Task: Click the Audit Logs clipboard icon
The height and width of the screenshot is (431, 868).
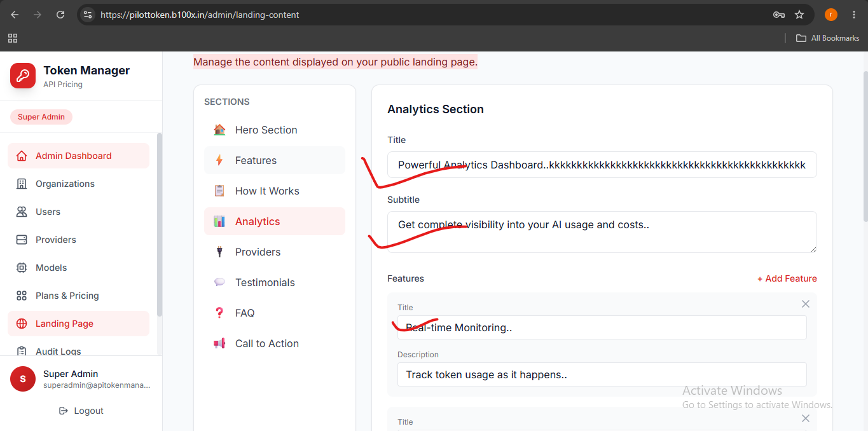Action: 22,351
